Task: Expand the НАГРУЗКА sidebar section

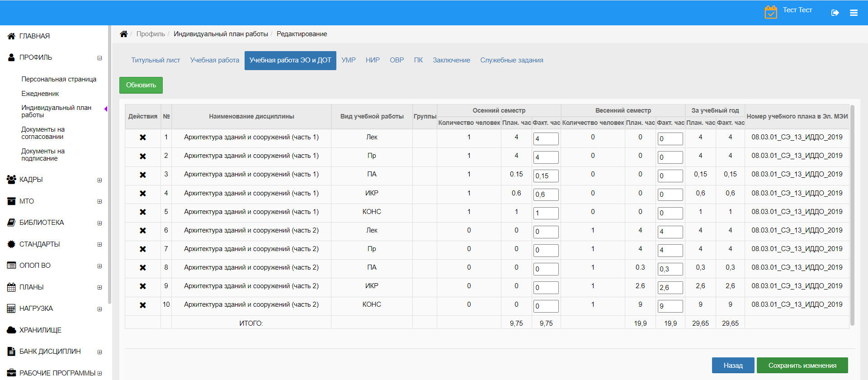Action: coord(99,309)
